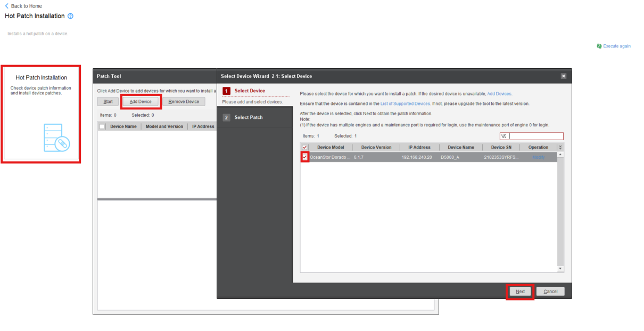Uncheck the OceanStor Dorado device row checkbox

(x=304, y=157)
